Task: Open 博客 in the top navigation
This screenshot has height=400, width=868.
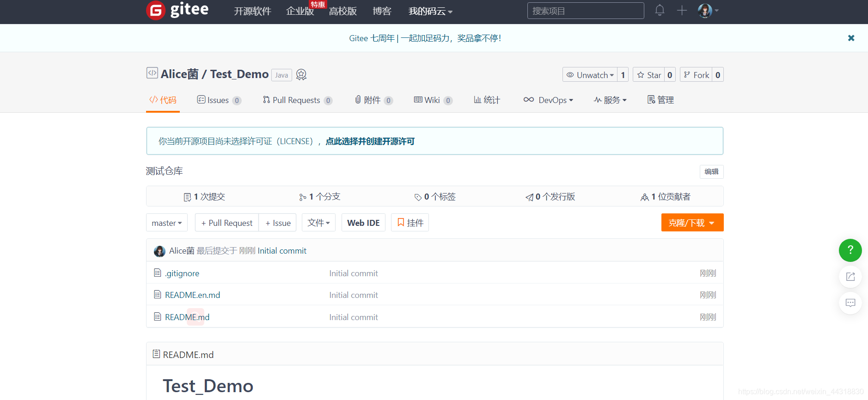Action: tap(382, 11)
